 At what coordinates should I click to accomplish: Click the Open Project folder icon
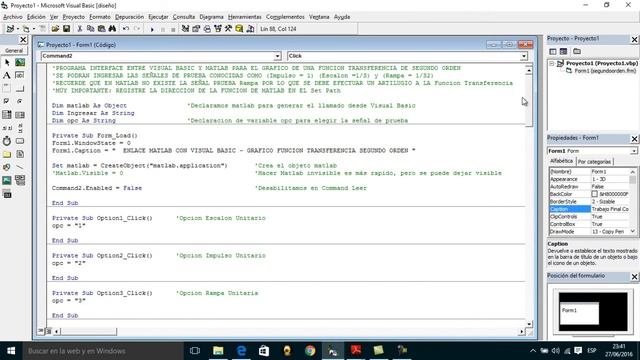point(55,29)
